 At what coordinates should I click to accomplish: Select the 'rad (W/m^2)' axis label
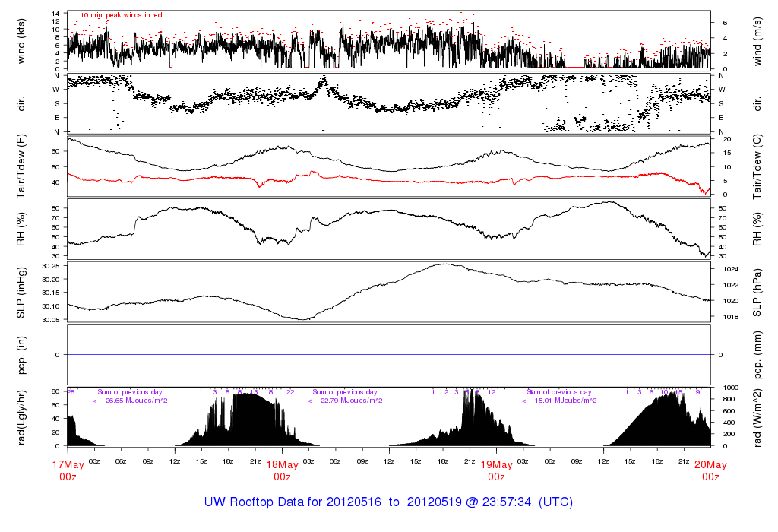[x=757, y=416]
